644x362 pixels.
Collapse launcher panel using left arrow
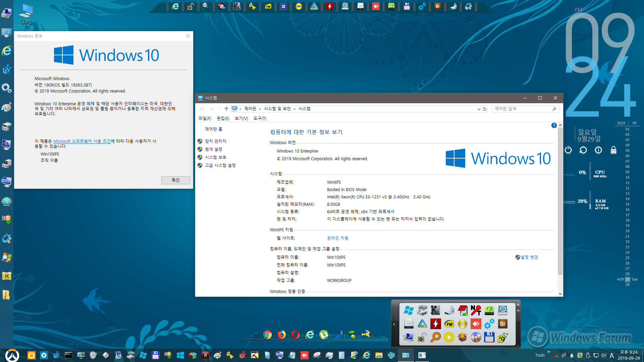[x=394, y=324]
